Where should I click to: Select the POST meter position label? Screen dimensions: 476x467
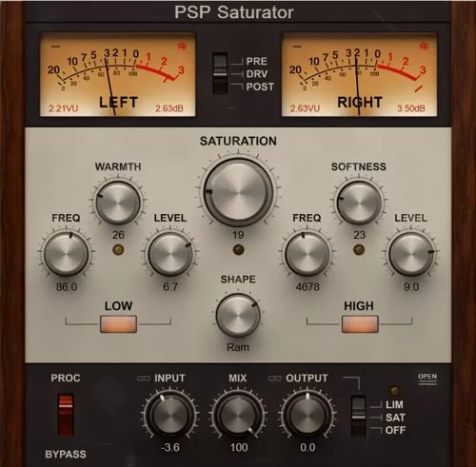[260, 87]
